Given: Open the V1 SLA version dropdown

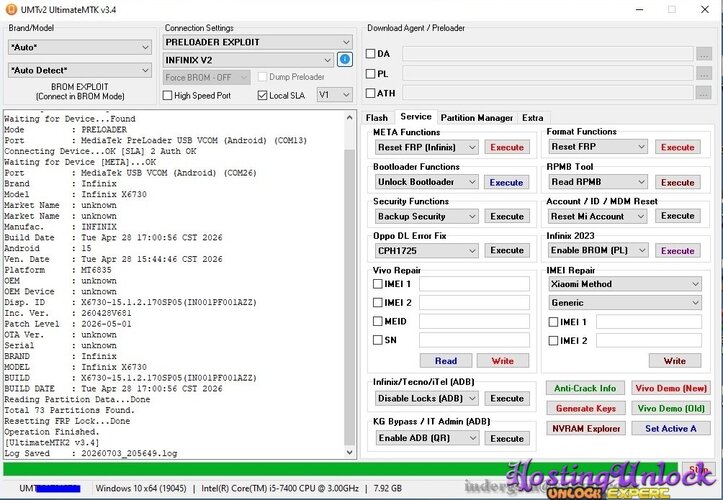Looking at the screenshot, I should click(x=335, y=95).
